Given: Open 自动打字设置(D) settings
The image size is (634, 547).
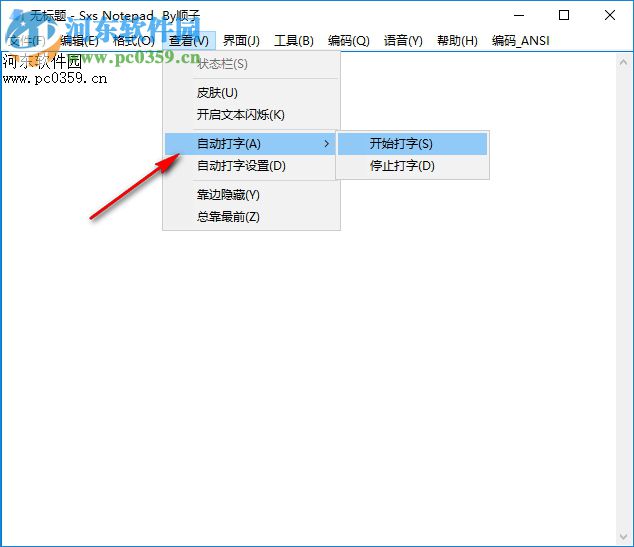Looking at the screenshot, I should (x=251, y=166).
